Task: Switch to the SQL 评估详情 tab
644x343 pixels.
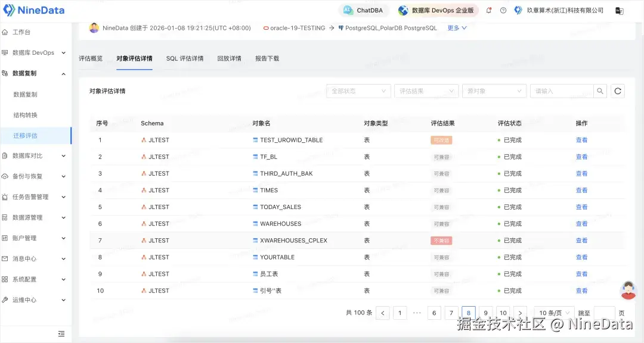Action: (185, 58)
